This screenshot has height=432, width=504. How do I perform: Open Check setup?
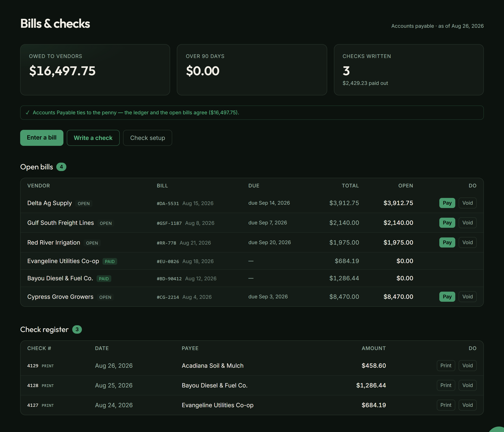[147, 138]
